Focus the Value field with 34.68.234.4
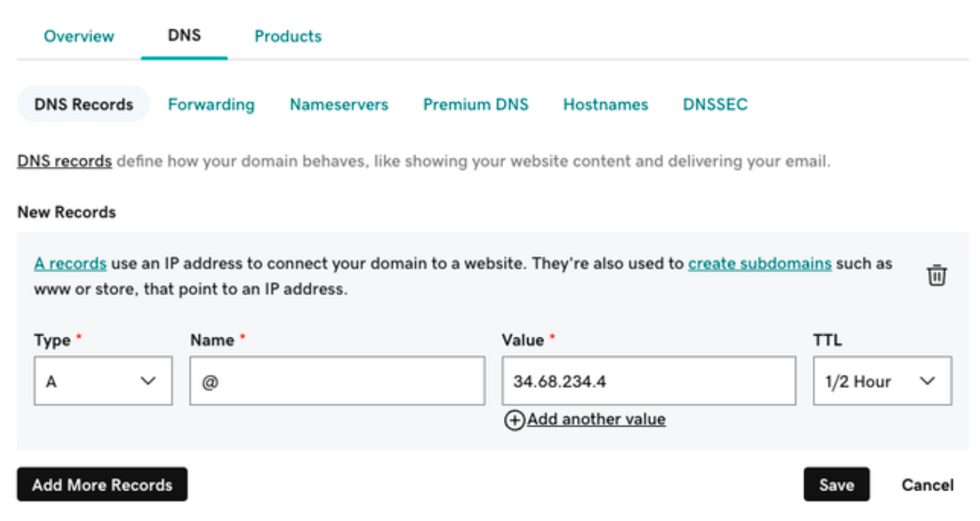The image size is (980, 521). pyautogui.click(x=648, y=381)
